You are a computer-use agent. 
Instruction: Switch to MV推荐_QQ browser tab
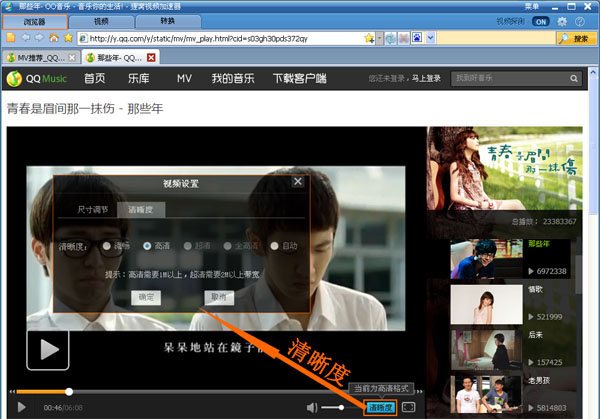pos(40,58)
